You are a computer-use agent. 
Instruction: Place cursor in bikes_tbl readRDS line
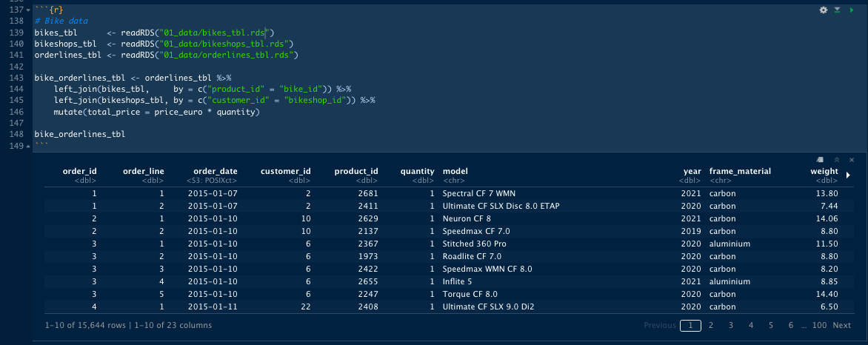[x=155, y=33]
